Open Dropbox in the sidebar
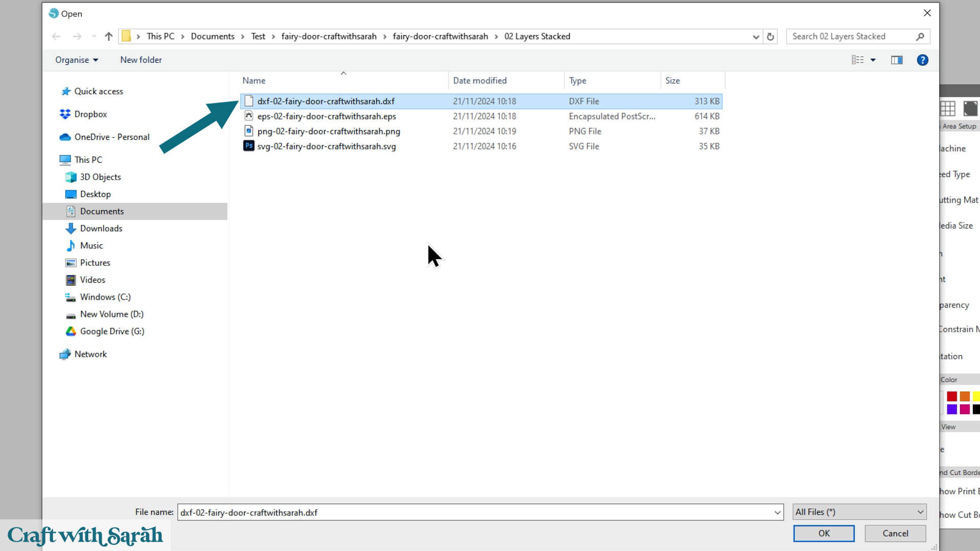 (90, 114)
